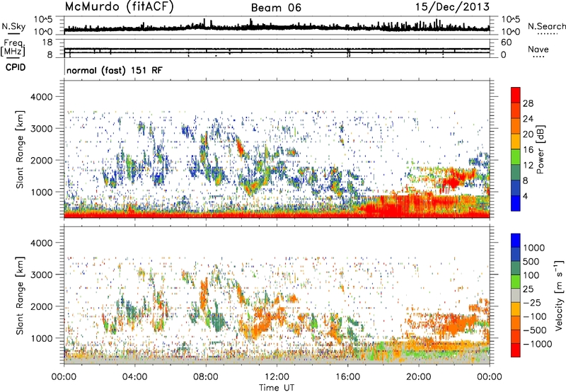566x392 pixels.
Task: Select the "CPID" row label
Action: pos(16,67)
